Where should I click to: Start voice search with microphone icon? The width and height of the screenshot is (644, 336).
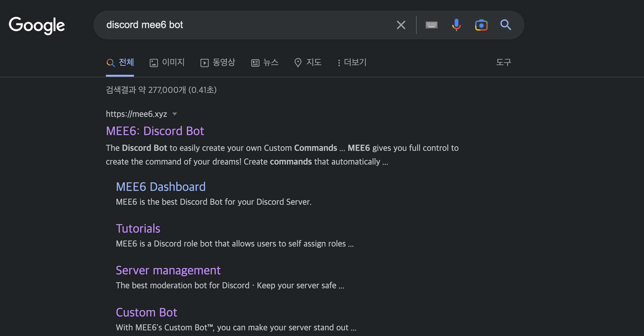[x=456, y=25]
